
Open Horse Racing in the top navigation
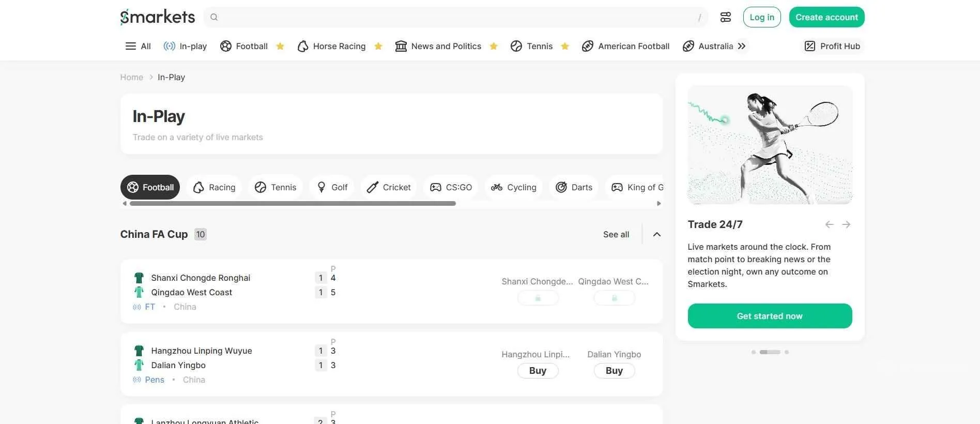pyautogui.click(x=331, y=46)
